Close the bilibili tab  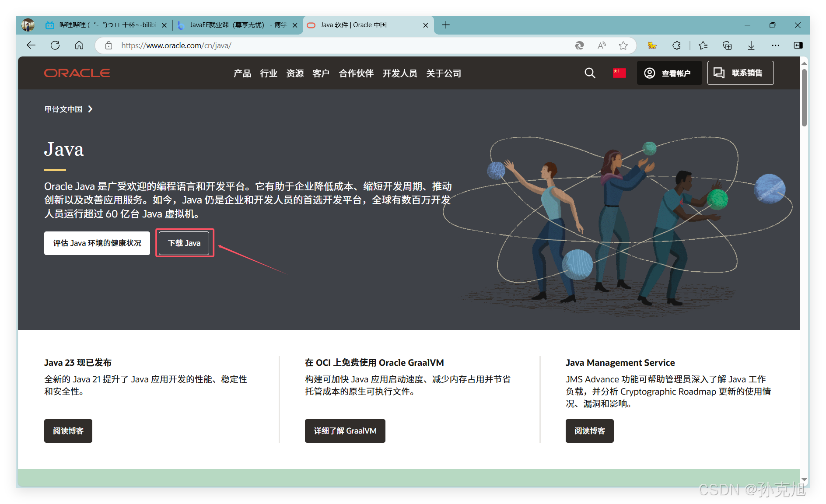(164, 25)
